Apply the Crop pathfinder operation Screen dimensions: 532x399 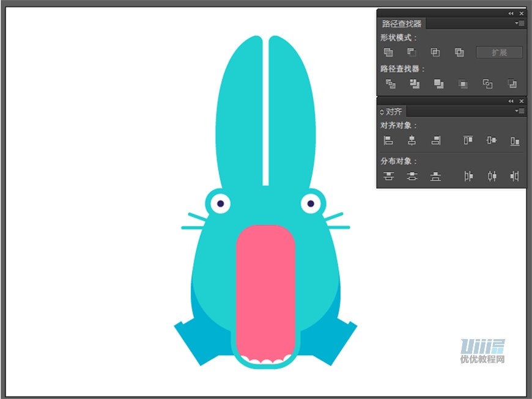463,84
